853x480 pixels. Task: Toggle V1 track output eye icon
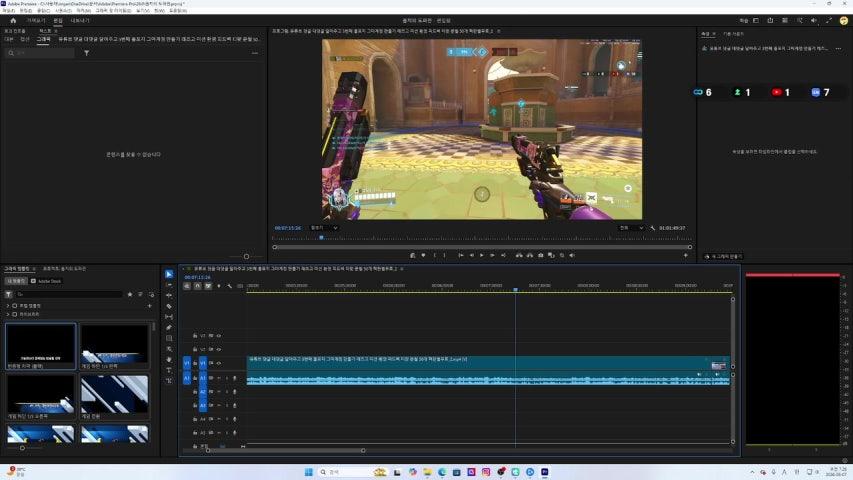(219, 363)
